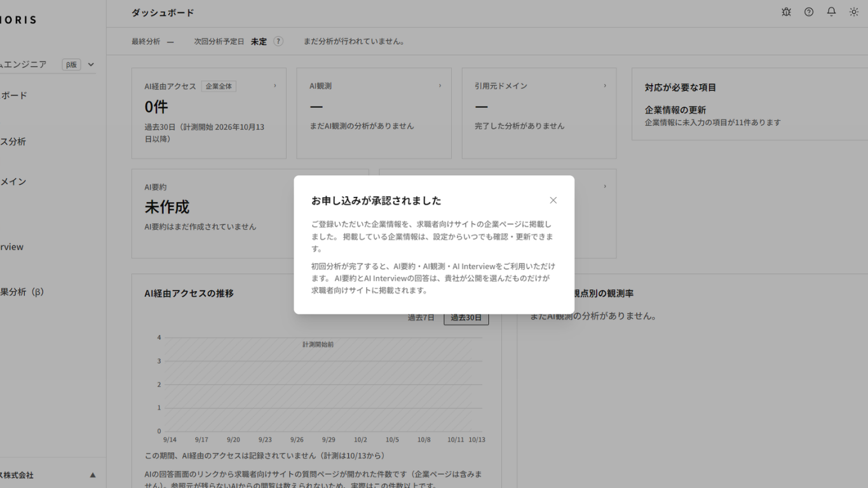868x488 pixels.
Task: Open the notifications bell
Action: coord(831,12)
